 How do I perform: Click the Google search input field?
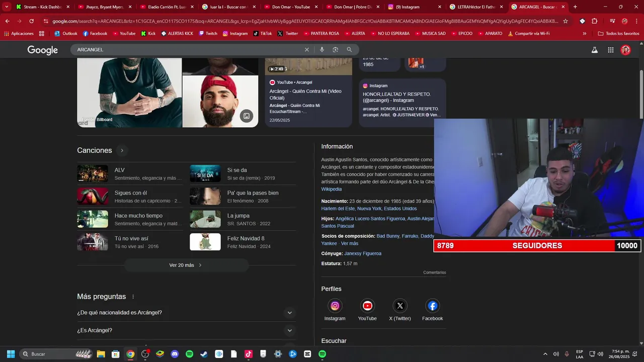[x=189, y=50]
